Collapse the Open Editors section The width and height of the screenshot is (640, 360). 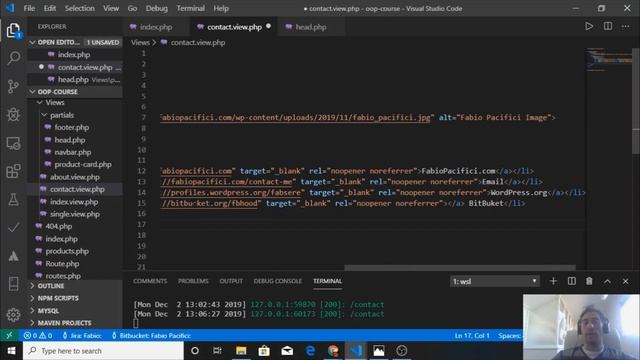tap(75, 42)
